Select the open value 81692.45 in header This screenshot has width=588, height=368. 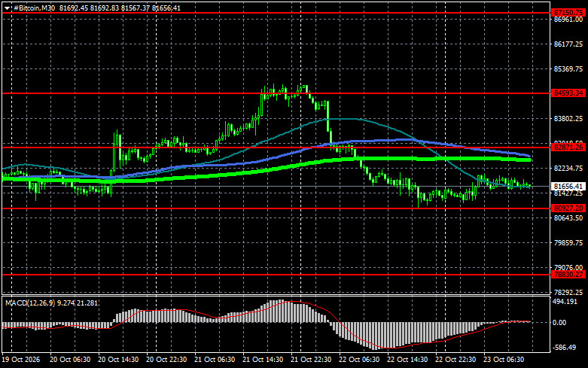point(74,8)
